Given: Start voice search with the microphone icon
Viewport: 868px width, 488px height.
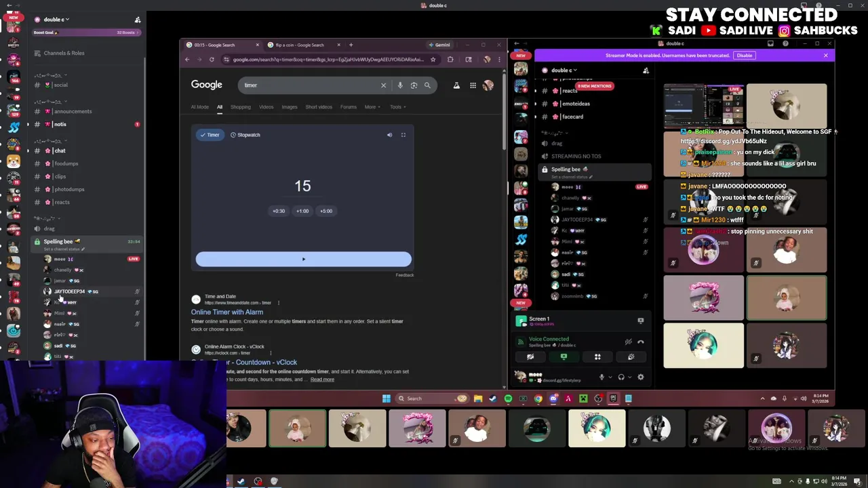Looking at the screenshot, I should [400, 85].
